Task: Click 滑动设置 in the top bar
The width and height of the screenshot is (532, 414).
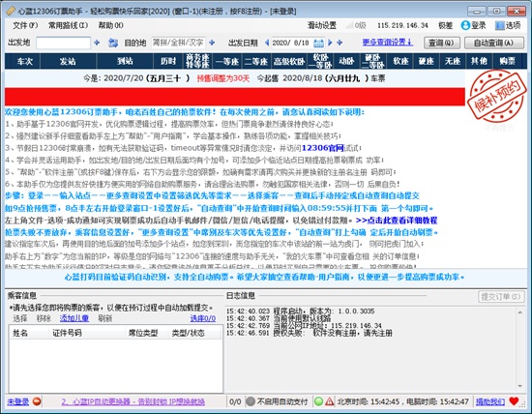Action: coord(322,25)
